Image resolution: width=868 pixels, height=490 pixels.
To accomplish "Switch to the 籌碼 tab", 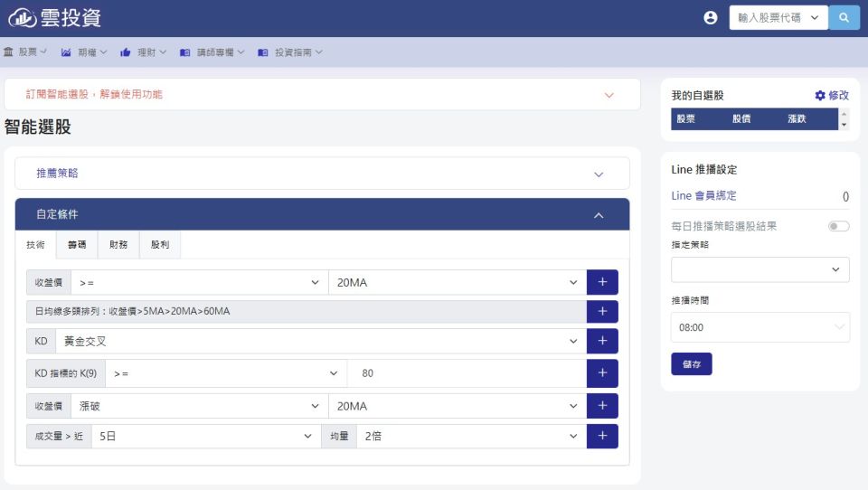I will point(77,244).
